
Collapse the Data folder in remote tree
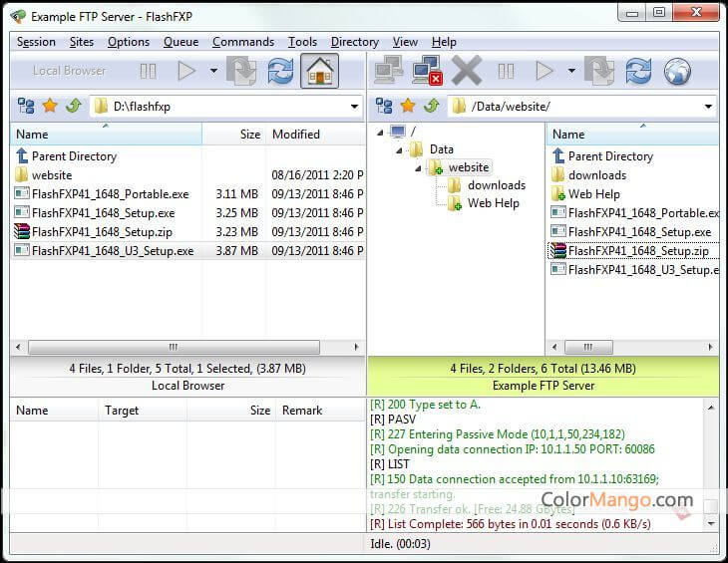coord(398,150)
